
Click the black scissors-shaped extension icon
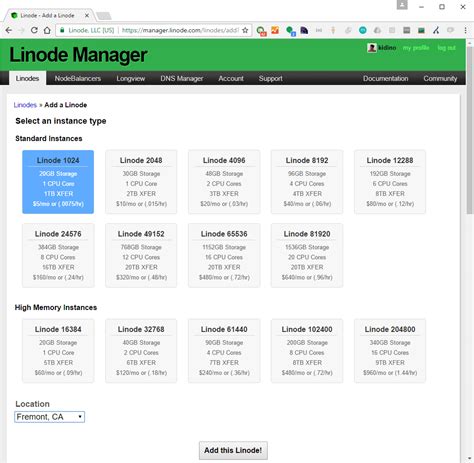[x=436, y=30]
